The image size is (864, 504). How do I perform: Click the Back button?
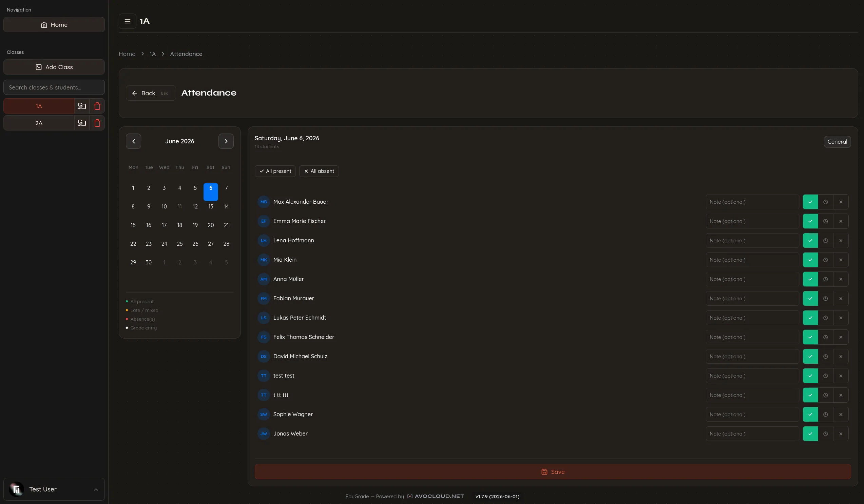(151, 93)
